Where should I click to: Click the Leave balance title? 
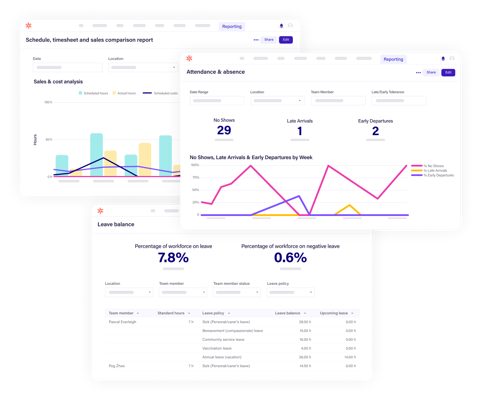pyautogui.click(x=116, y=224)
